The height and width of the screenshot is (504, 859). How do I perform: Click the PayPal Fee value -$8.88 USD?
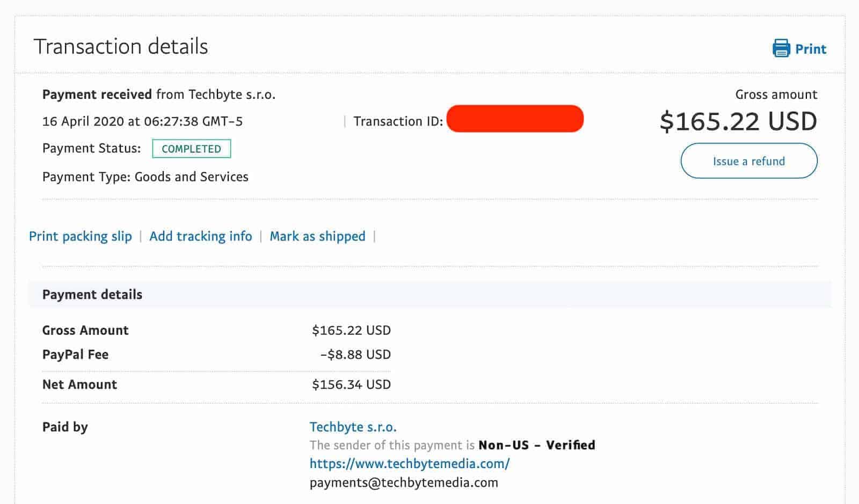tap(355, 354)
